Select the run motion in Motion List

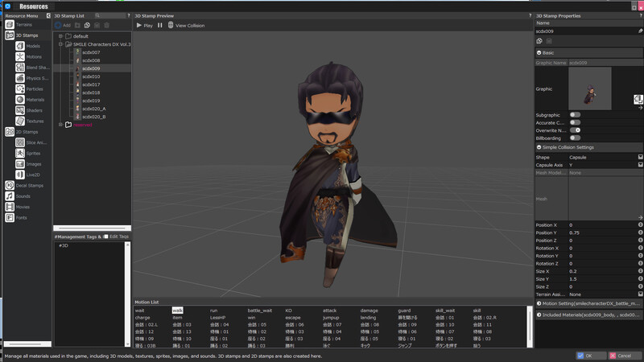click(x=213, y=311)
